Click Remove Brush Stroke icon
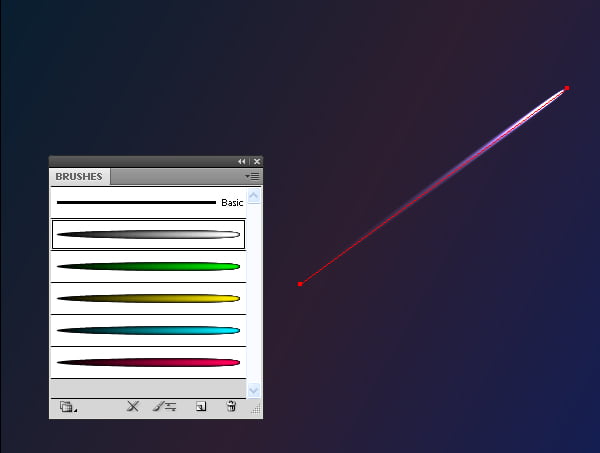 pyautogui.click(x=133, y=406)
